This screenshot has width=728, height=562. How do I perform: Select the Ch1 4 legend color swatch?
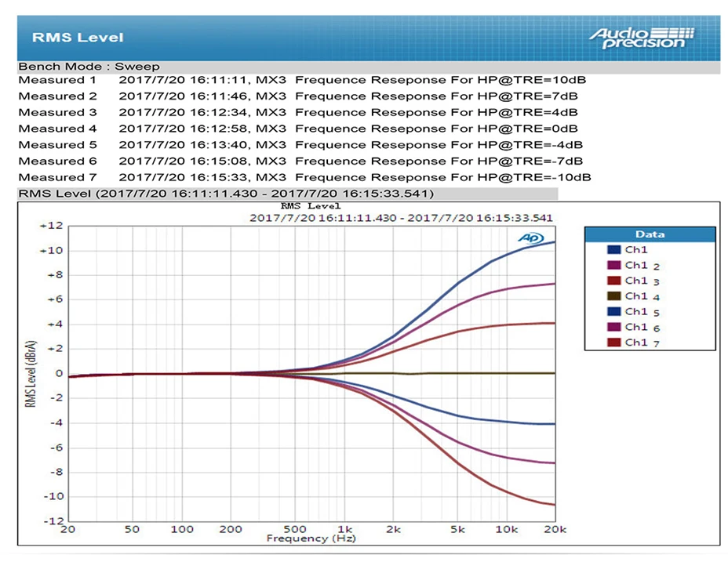(613, 296)
